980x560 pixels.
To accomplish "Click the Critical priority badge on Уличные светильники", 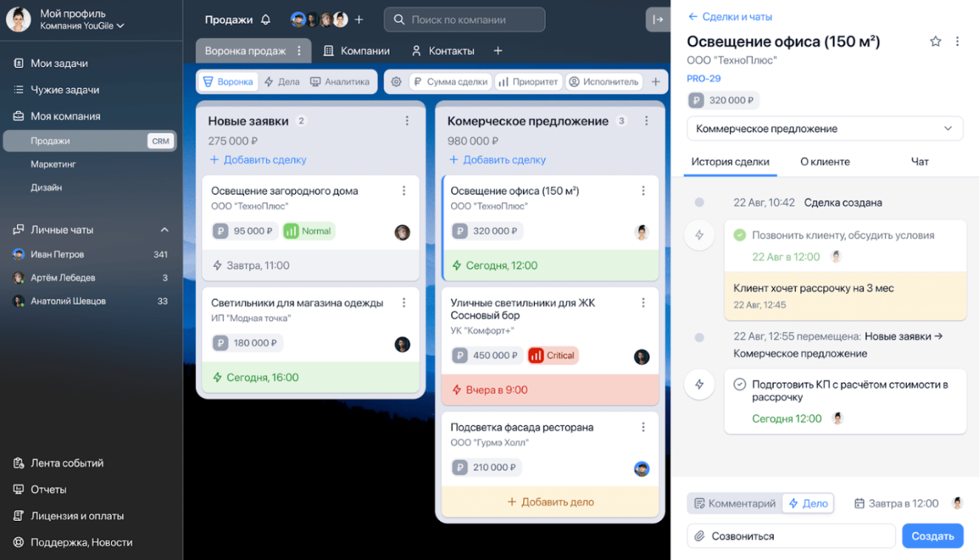I will pyautogui.click(x=552, y=355).
